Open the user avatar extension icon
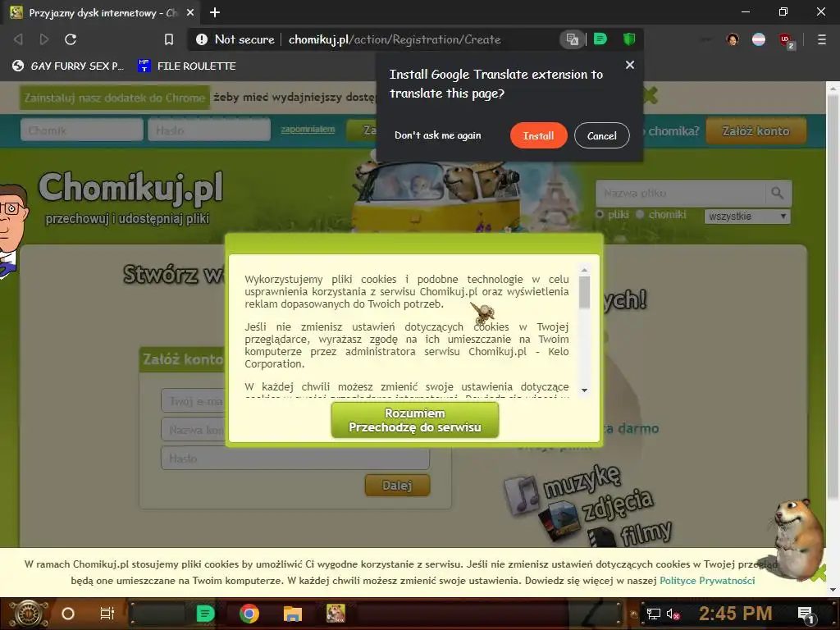 [x=733, y=39]
